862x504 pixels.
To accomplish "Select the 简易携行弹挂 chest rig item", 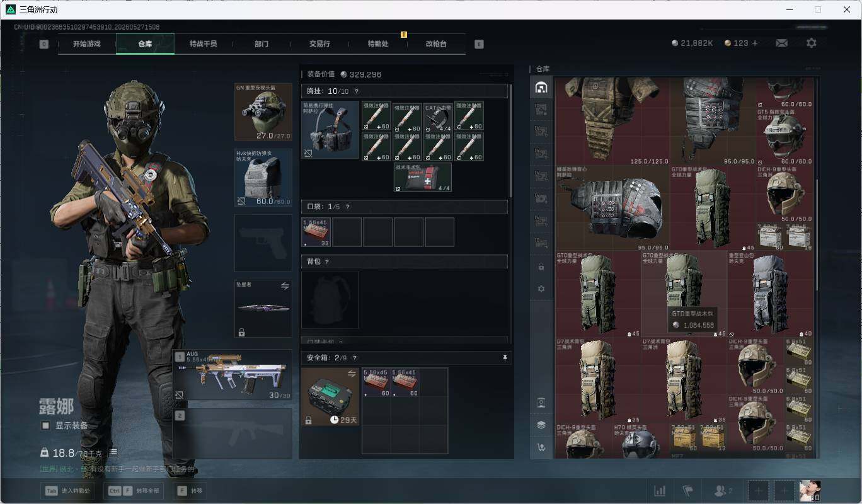I will tap(330, 130).
